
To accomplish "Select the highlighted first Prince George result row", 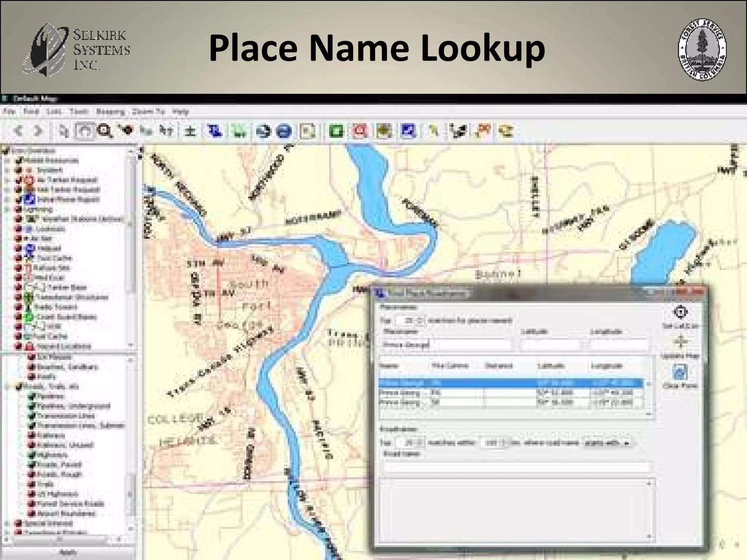I will click(x=511, y=383).
